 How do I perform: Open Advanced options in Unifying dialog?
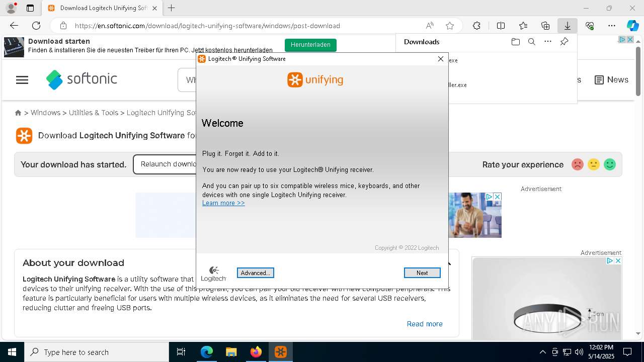tap(256, 273)
